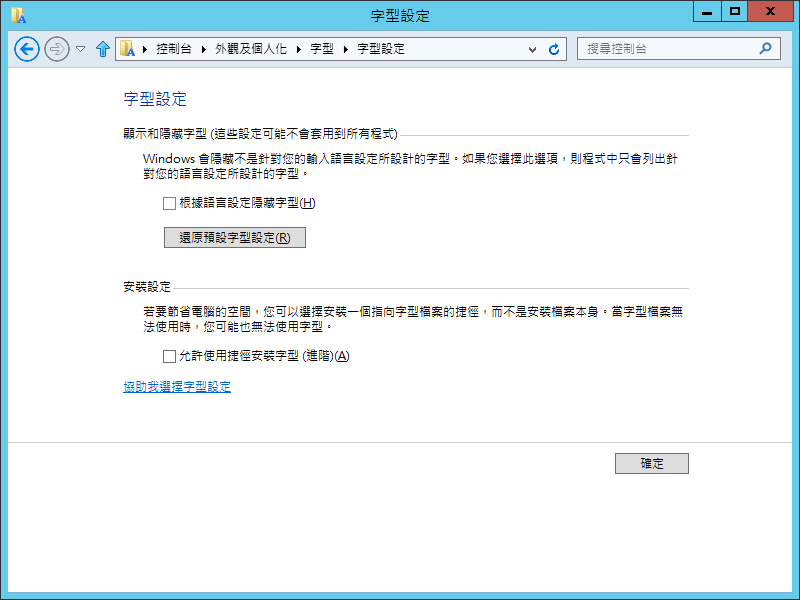Click the Forward arrow navigation button
800x600 pixels.
pos(57,49)
